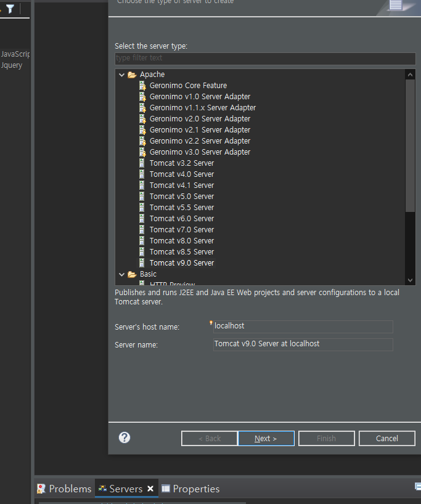Select Tomcat v9.0 Server label

[x=182, y=263]
